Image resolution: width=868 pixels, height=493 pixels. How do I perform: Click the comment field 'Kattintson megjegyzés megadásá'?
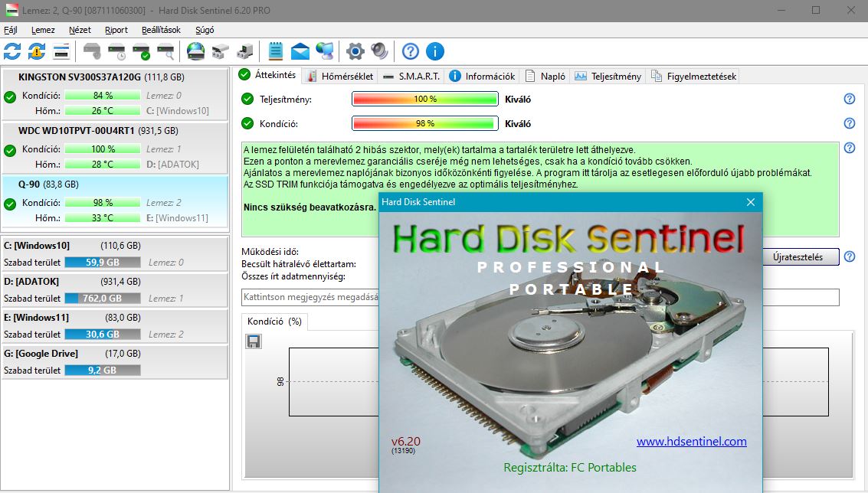click(540, 297)
